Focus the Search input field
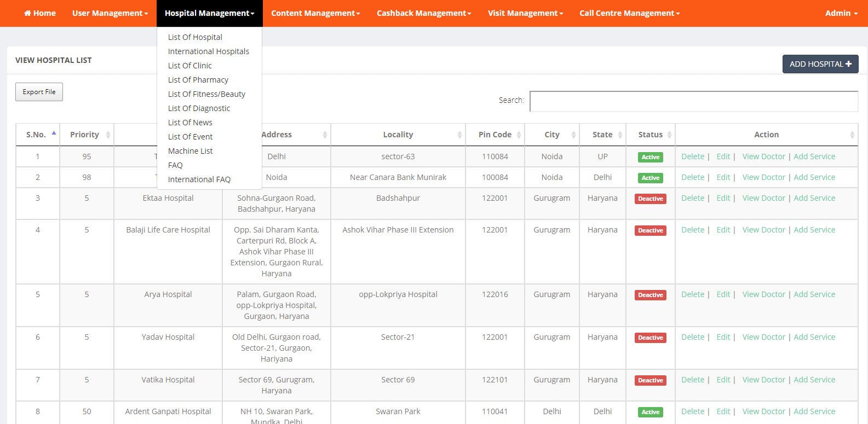Screen dimensions: 868x424 (693, 101)
